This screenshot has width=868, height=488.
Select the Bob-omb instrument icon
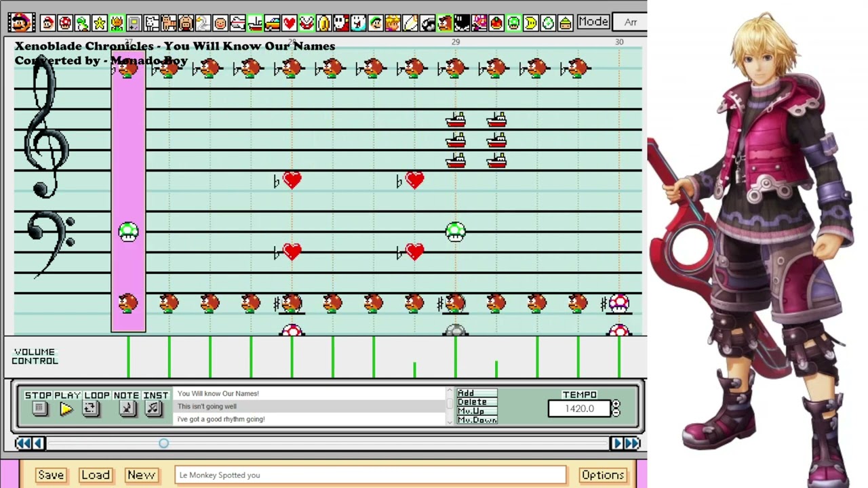pyautogui.click(x=462, y=23)
